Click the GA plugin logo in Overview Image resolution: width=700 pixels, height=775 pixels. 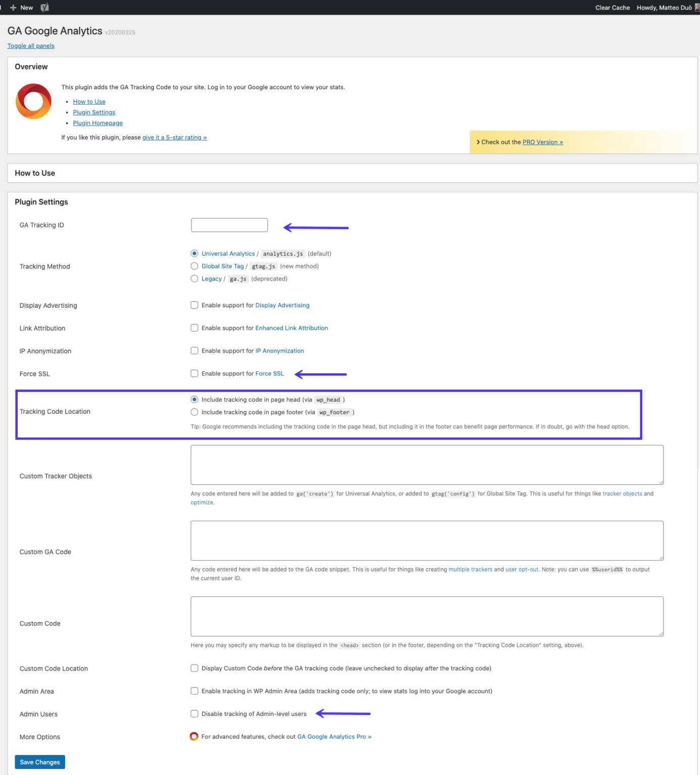tap(33, 101)
